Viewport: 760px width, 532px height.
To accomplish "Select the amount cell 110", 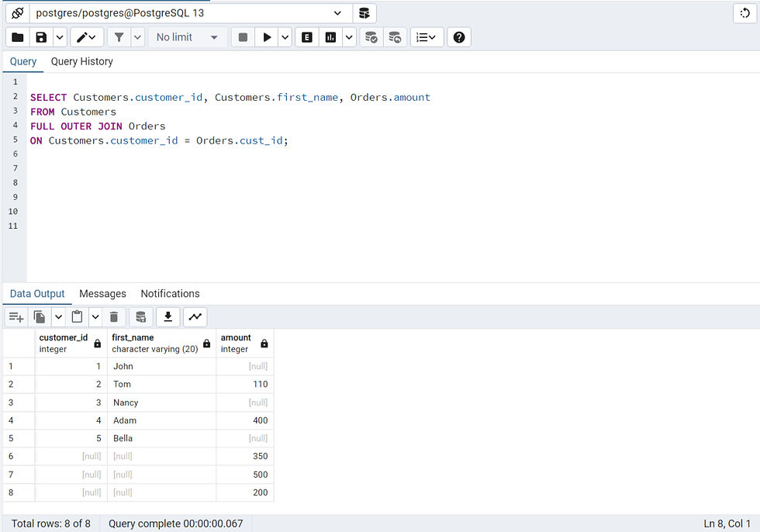I will (245, 384).
